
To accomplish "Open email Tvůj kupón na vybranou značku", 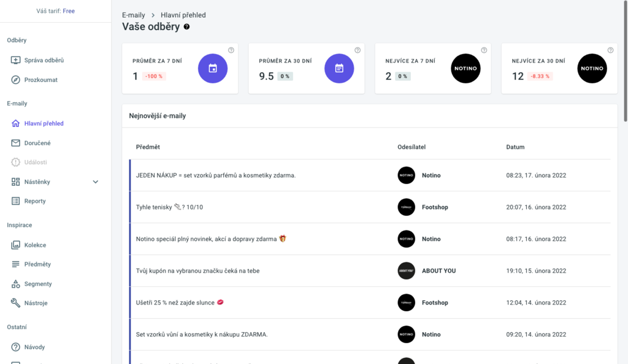I will 197,271.
